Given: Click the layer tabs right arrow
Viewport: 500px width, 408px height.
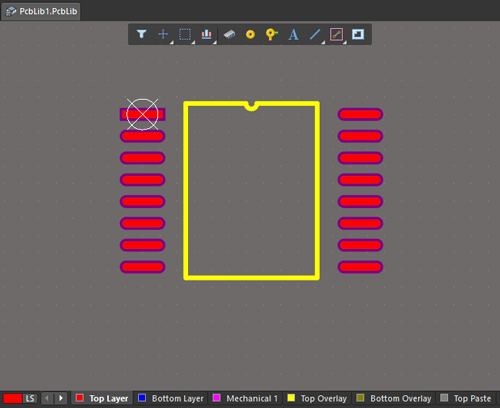Looking at the screenshot, I should click(61, 398).
